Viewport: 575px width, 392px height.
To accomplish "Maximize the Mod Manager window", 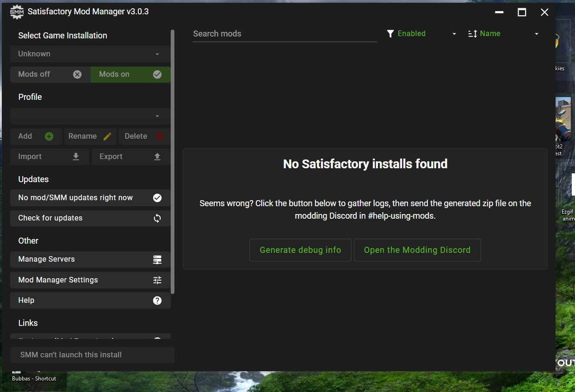I will pyautogui.click(x=522, y=12).
